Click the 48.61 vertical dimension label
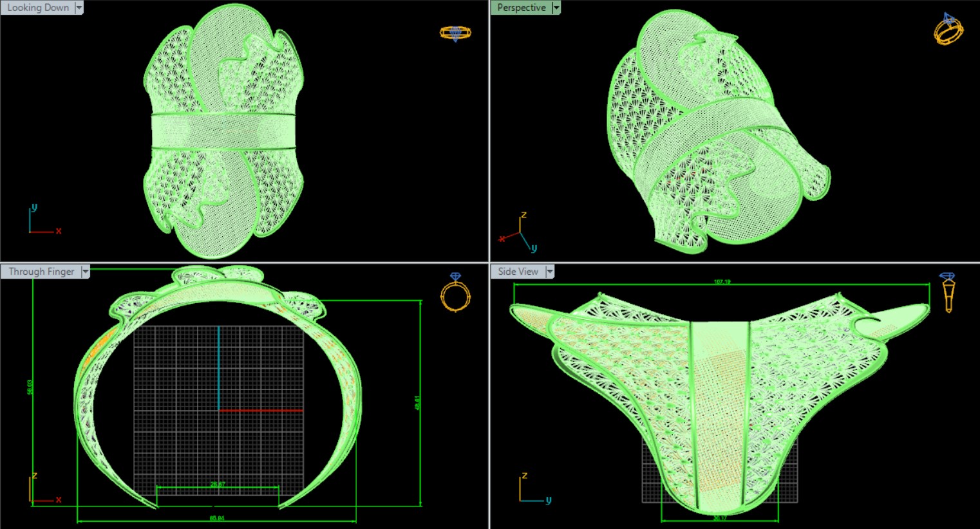 pyautogui.click(x=418, y=403)
